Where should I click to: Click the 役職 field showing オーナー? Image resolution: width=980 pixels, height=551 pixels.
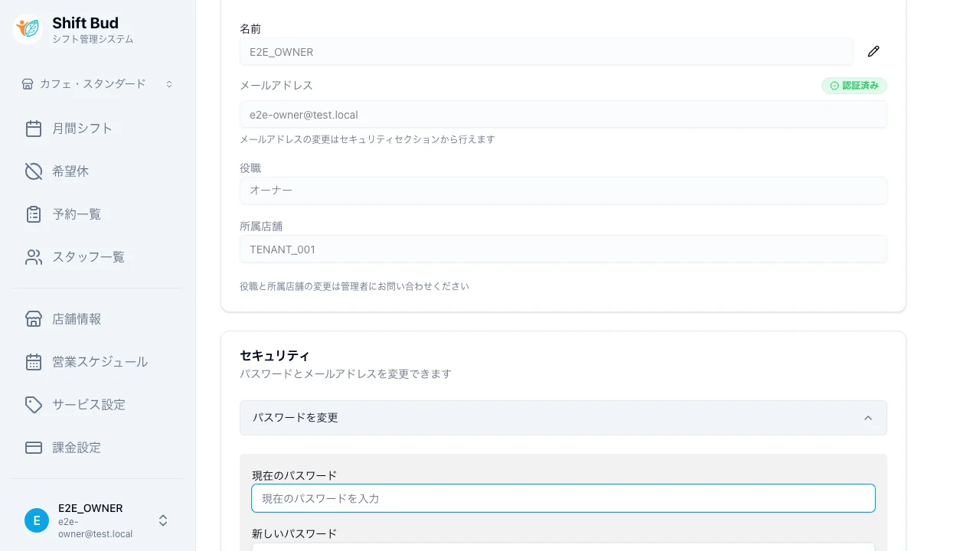click(563, 191)
